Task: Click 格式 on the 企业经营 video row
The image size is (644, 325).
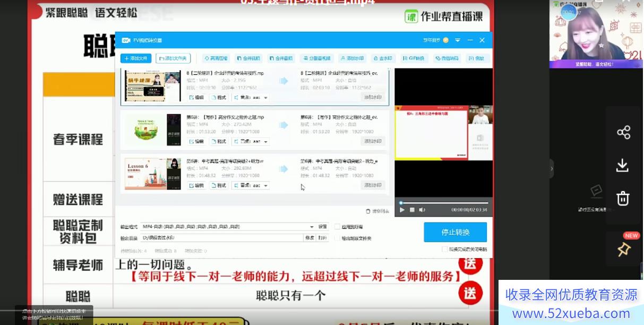Action: tap(218, 98)
